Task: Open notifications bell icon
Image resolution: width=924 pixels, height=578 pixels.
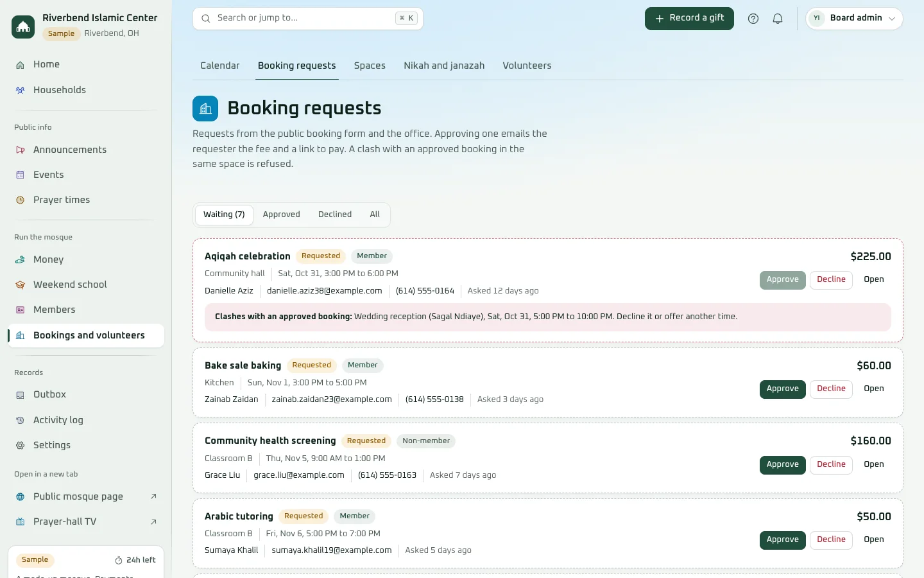Action: 778,19
